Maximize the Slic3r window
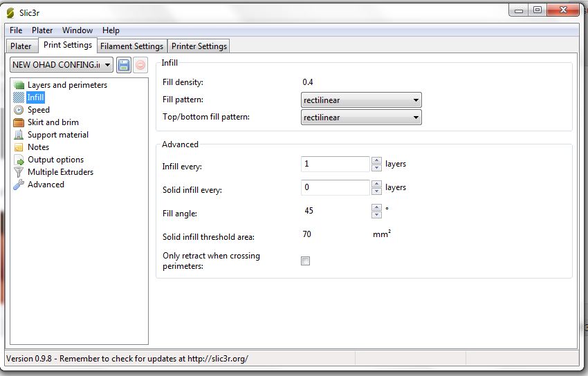The image size is (588, 376). [538, 10]
